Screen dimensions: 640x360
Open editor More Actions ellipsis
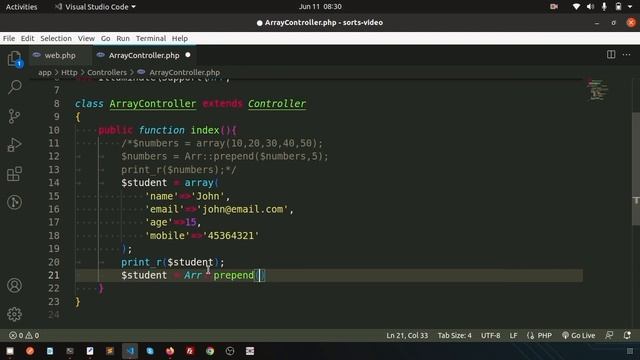[627, 55]
